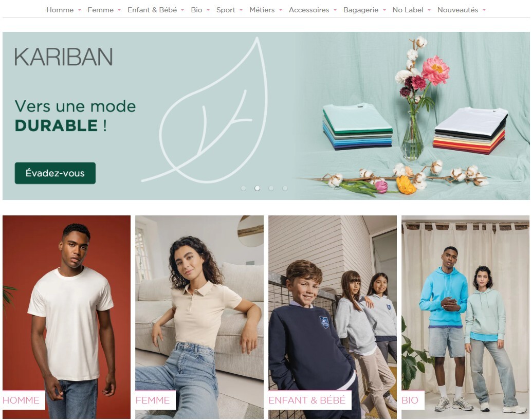531x420 pixels.
Task: Expand the Enfant & Bébé dropdown arrow
Action: tap(182, 10)
